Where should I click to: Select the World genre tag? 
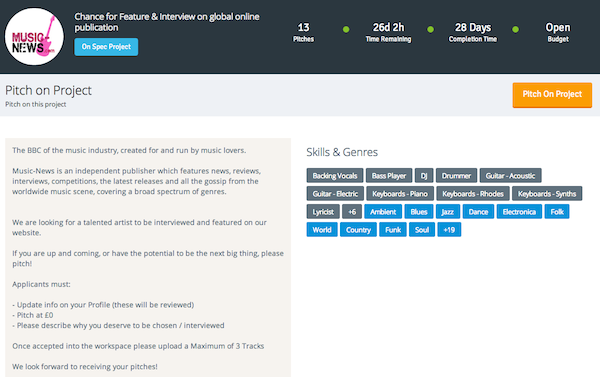(x=322, y=230)
